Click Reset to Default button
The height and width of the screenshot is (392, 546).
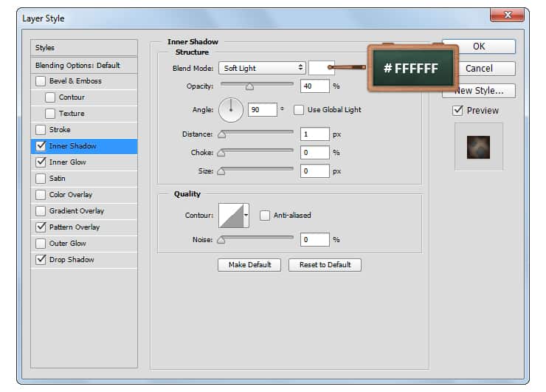pyautogui.click(x=325, y=265)
